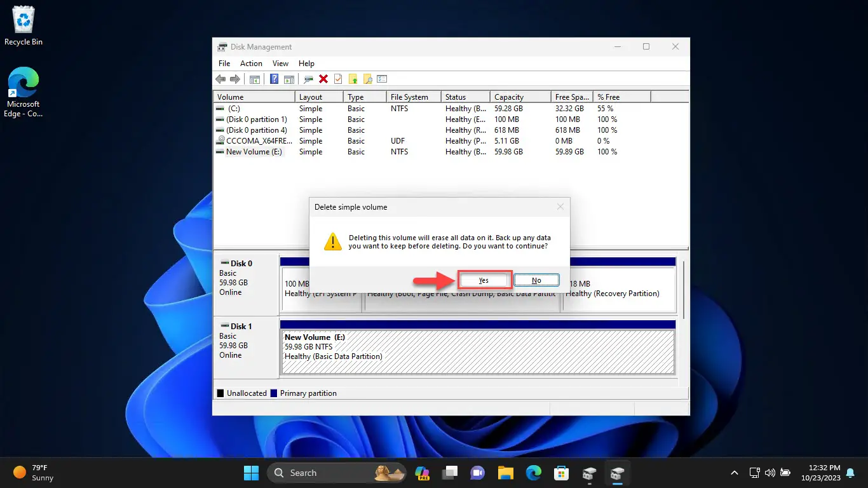Click the Status column header
The image size is (868, 488).
pos(466,97)
